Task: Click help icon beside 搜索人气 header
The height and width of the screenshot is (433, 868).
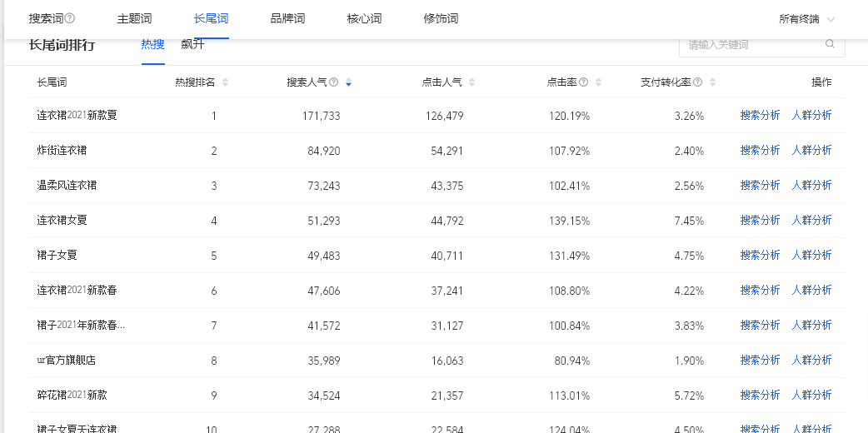Action: click(x=334, y=82)
